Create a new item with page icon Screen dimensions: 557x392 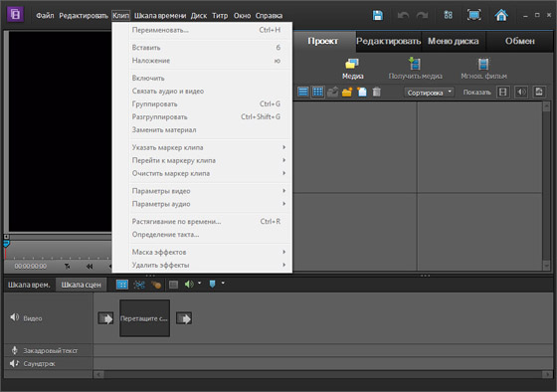pyautogui.click(x=362, y=93)
